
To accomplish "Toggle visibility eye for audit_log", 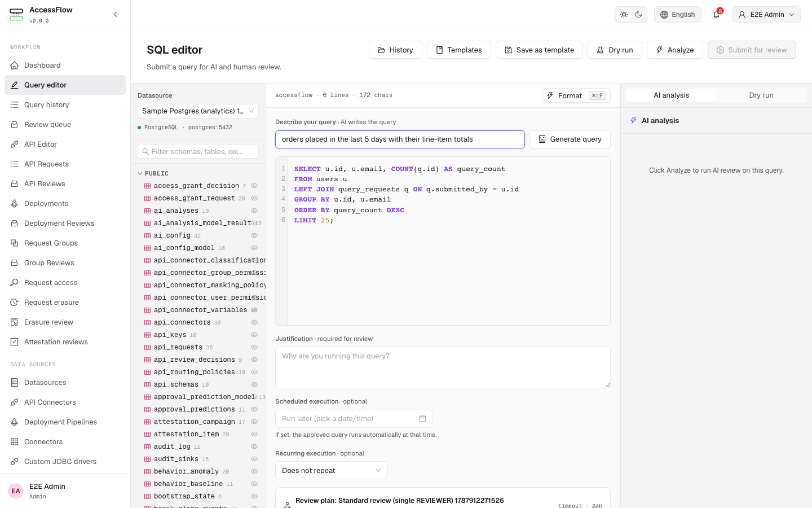I will [x=254, y=446].
